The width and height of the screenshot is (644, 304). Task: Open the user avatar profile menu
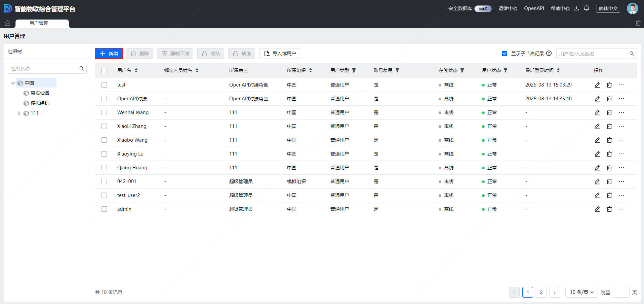632,8
